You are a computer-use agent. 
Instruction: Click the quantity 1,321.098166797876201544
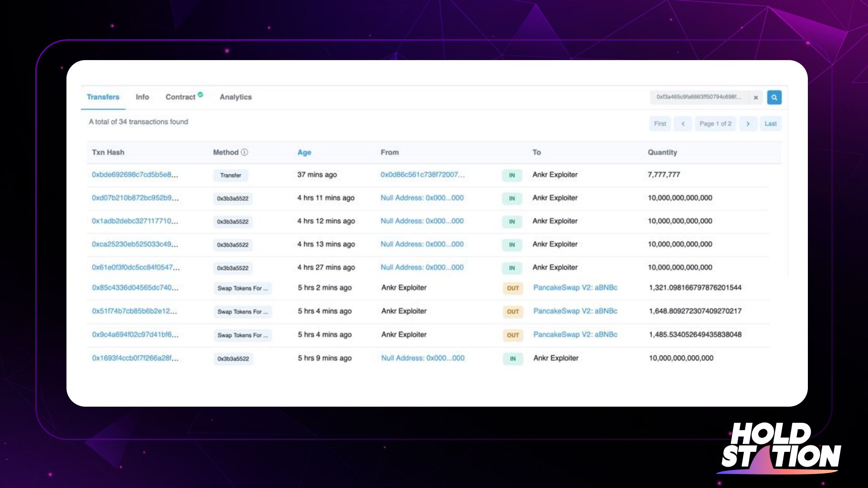pyautogui.click(x=695, y=288)
